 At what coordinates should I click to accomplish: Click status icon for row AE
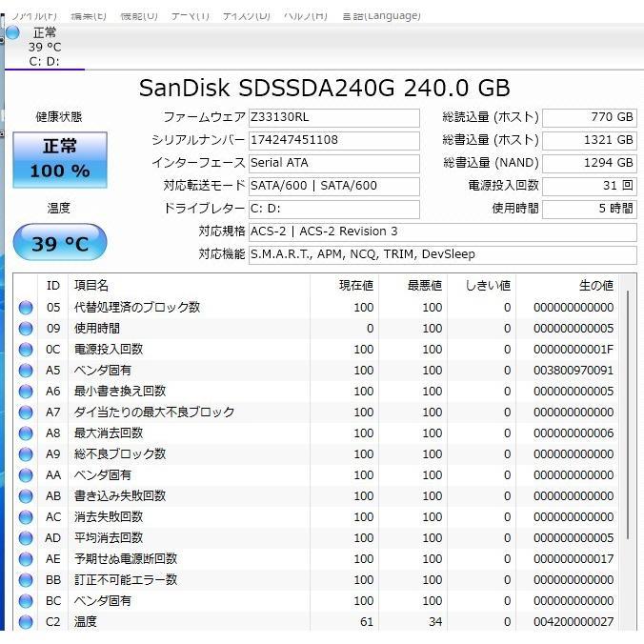(x=26, y=558)
